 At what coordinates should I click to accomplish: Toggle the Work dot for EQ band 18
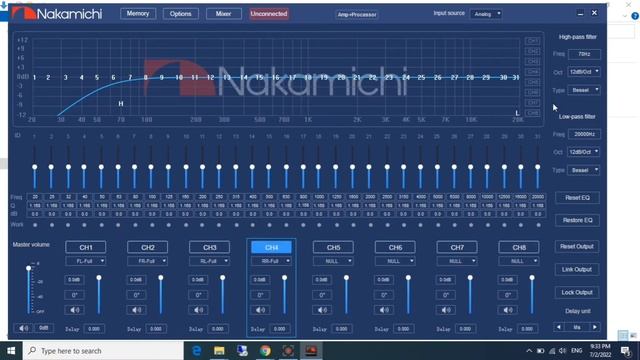[x=320, y=225]
